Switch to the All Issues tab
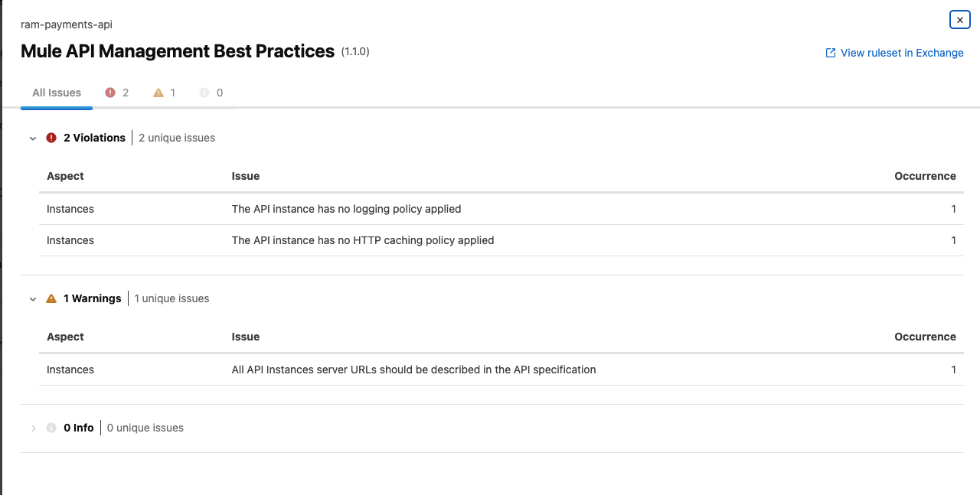Screen dimensions: 980x495 pos(57,93)
